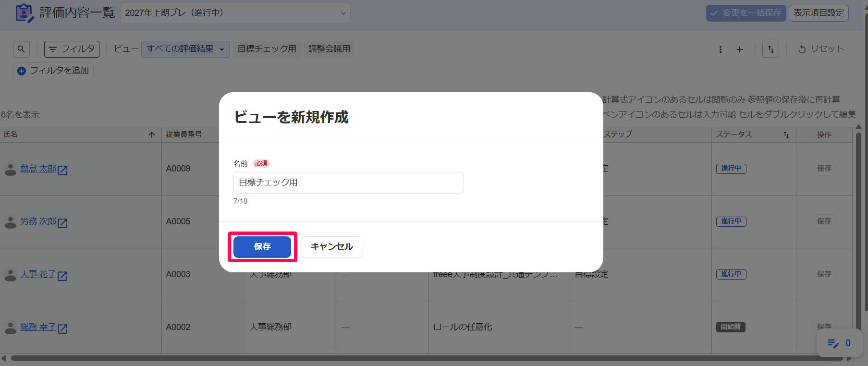Click フィルタを追加 to add a filter

[x=53, y=71]
